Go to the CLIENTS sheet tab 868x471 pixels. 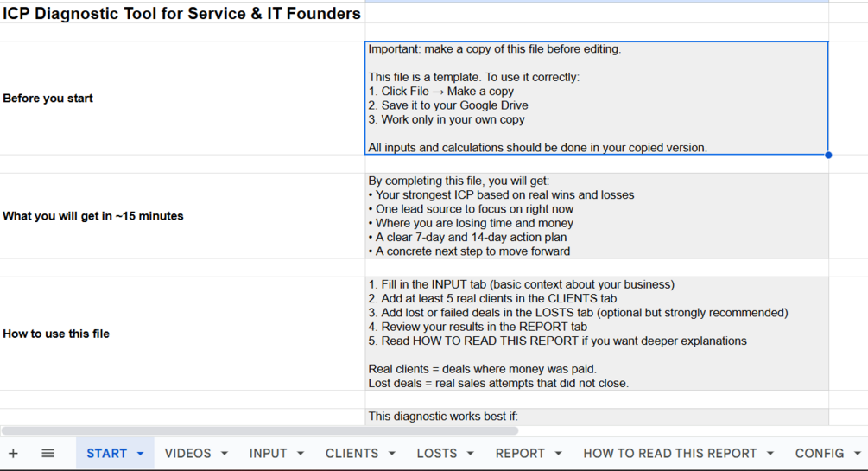[352, 453]
